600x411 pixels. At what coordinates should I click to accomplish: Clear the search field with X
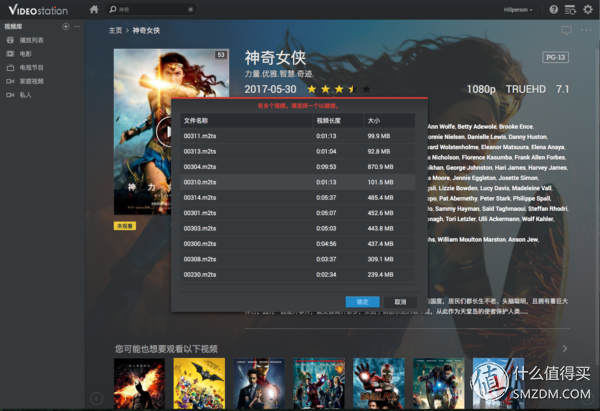[190, 10]
